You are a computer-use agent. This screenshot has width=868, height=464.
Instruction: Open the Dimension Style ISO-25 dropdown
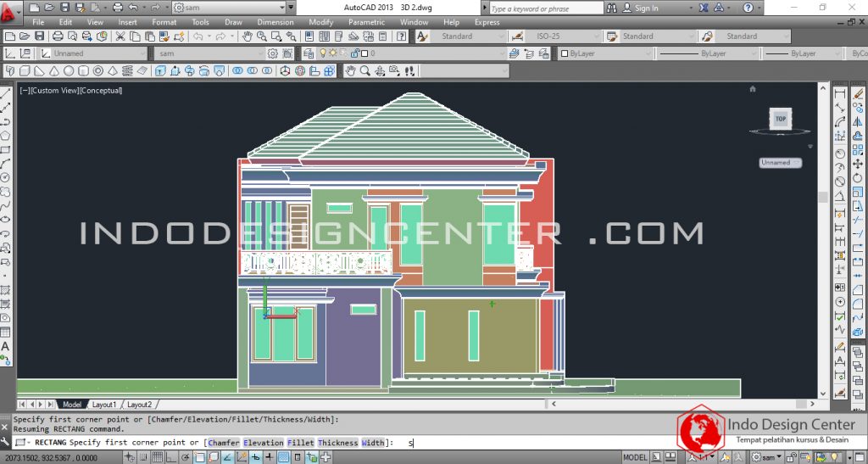pyautogui.click(x=563, y=36)
